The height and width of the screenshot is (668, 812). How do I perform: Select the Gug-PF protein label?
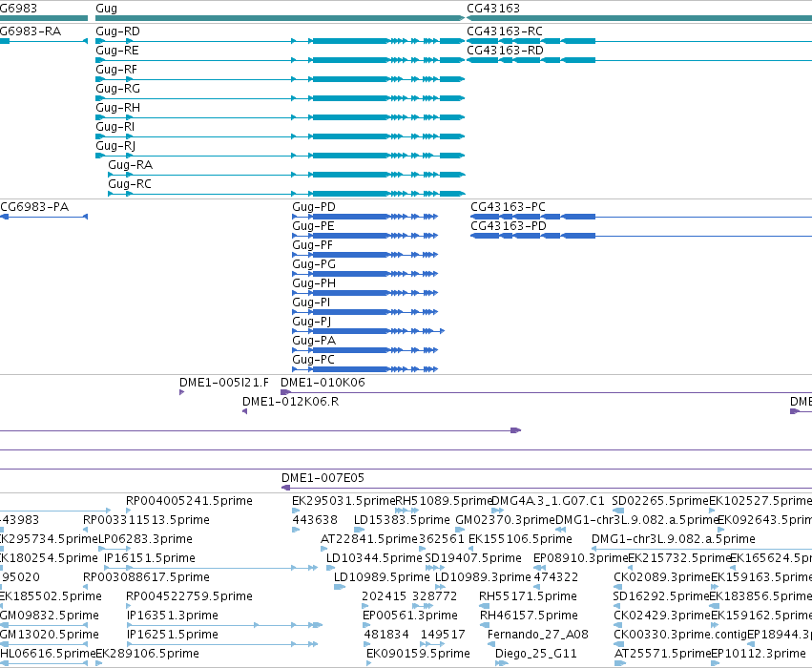[312, 245]
